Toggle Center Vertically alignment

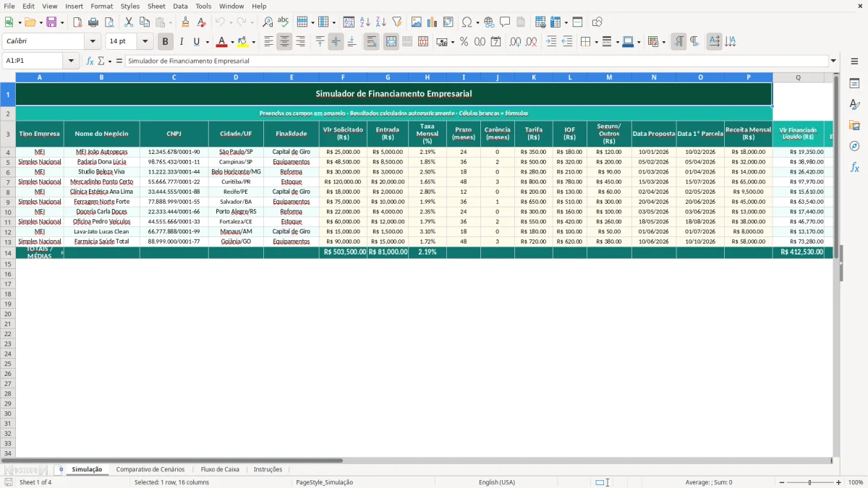coord(336,42)
